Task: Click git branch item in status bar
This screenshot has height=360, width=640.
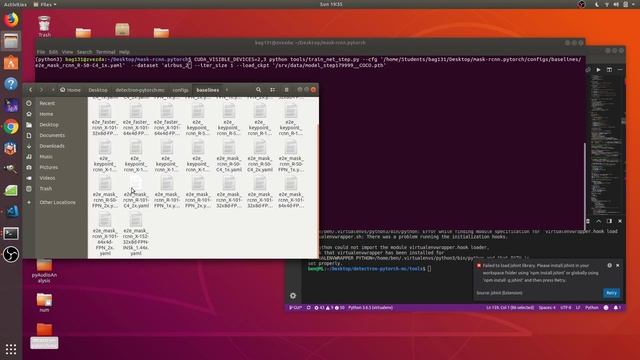Action: [296, 308]
